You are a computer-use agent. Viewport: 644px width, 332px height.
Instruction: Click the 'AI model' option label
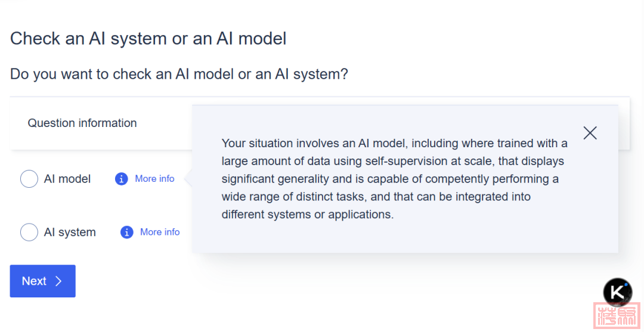point(67,179)
